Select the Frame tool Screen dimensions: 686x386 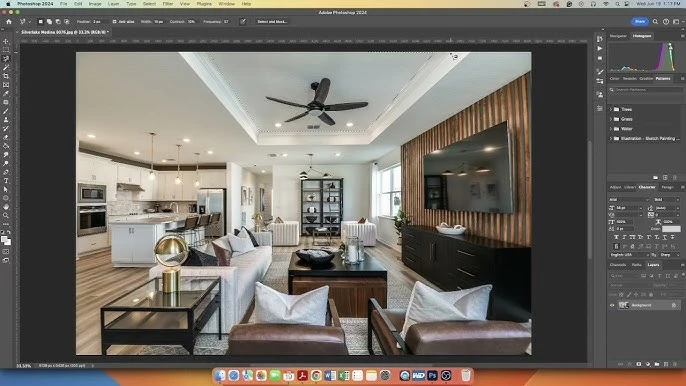click(x=6, y=85)
